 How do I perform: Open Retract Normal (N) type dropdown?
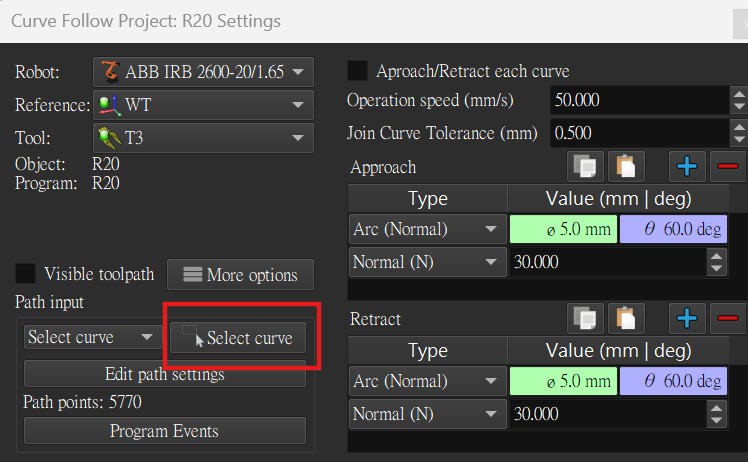click(x=427, y=414)
